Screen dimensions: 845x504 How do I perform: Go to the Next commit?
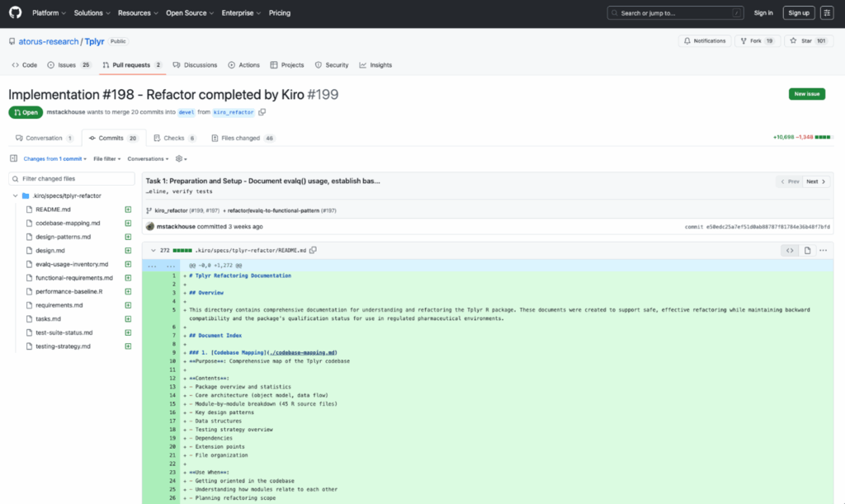[815, 181]
